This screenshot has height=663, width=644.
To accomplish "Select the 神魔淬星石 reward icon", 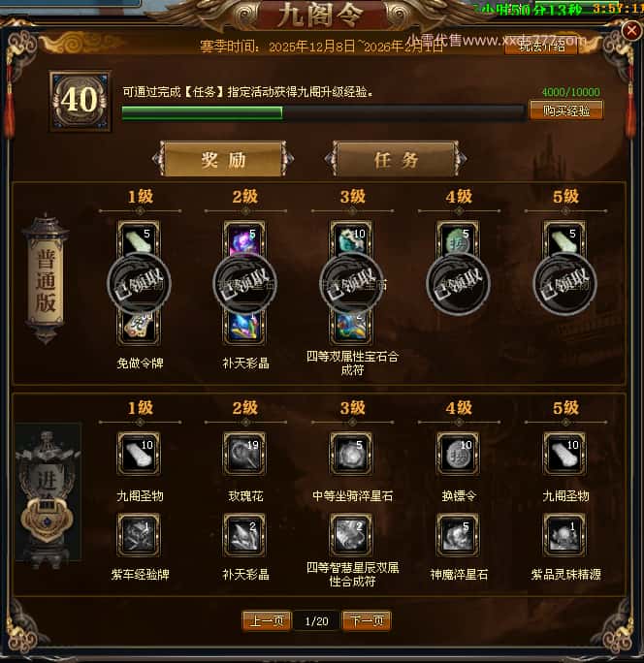I will click(458, 535).
